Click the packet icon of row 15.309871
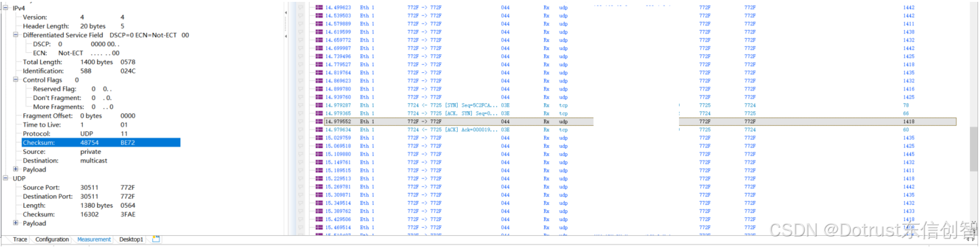Viewport: 980px width, 247px height. point(319,195)
